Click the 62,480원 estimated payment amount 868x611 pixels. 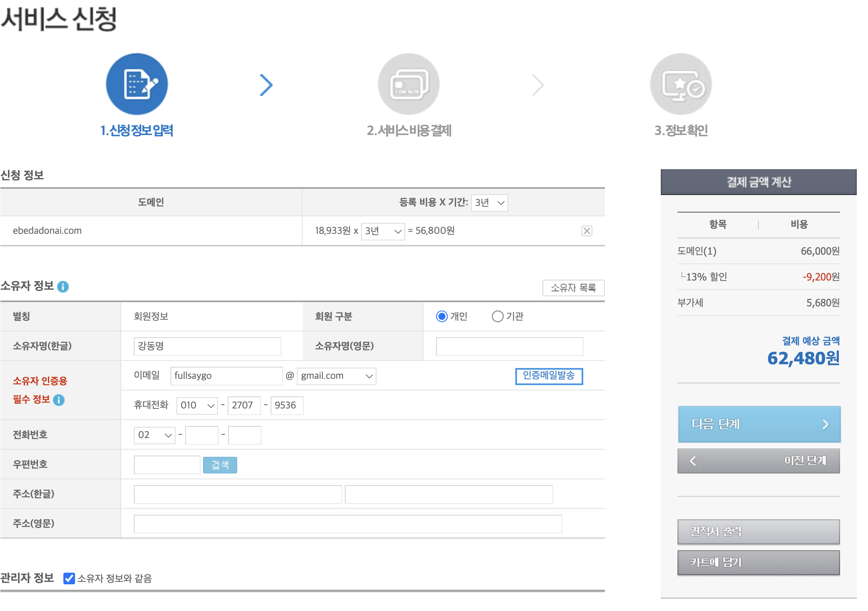(x=803, y=358)
